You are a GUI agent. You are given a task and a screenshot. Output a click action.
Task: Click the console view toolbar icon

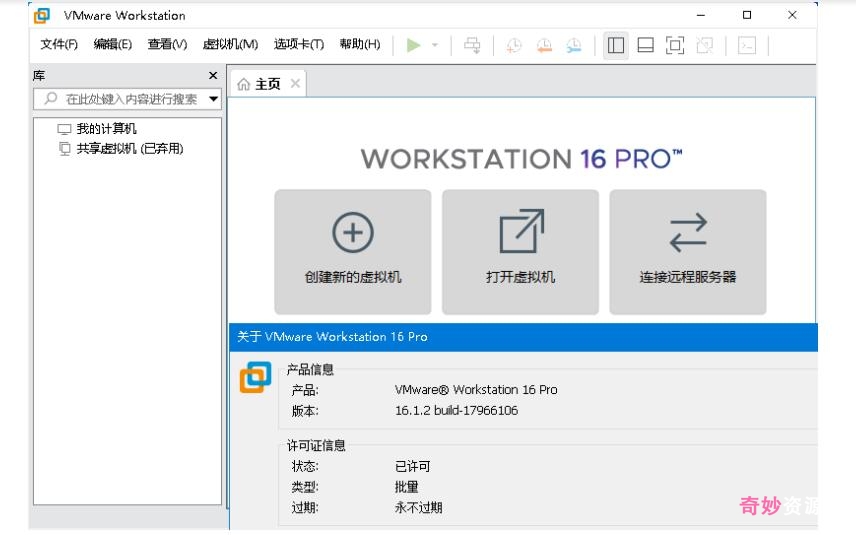click(746, 45)
